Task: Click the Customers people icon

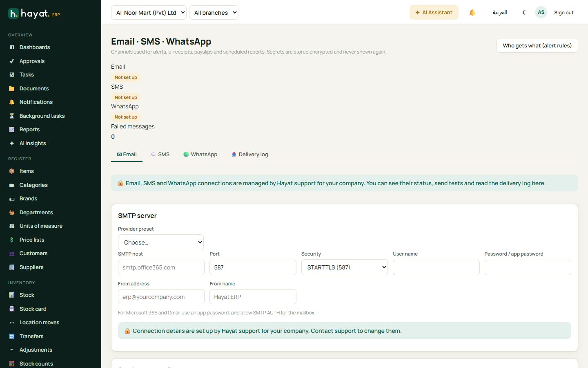Action: pos(12,254)
